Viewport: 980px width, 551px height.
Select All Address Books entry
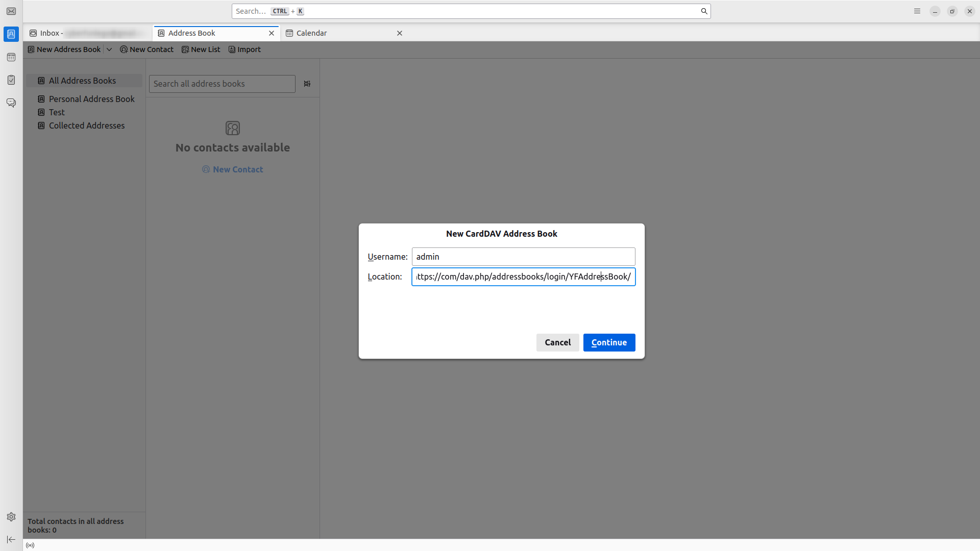[84, 81]
